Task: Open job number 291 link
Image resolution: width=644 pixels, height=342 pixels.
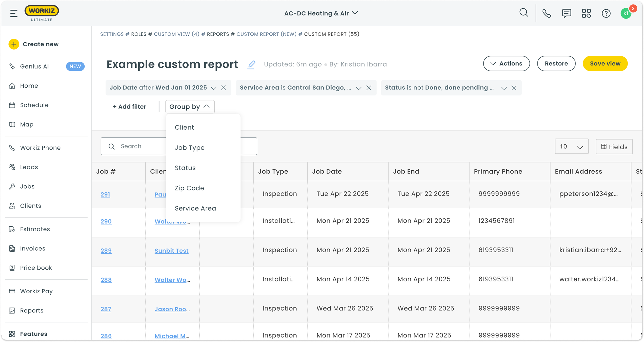Action: (105, 195)
